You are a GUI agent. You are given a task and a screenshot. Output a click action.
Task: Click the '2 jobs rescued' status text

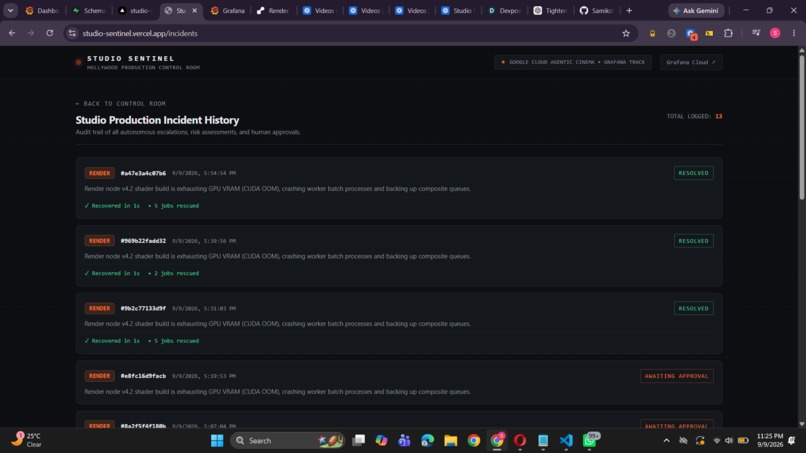click(176, 273)
